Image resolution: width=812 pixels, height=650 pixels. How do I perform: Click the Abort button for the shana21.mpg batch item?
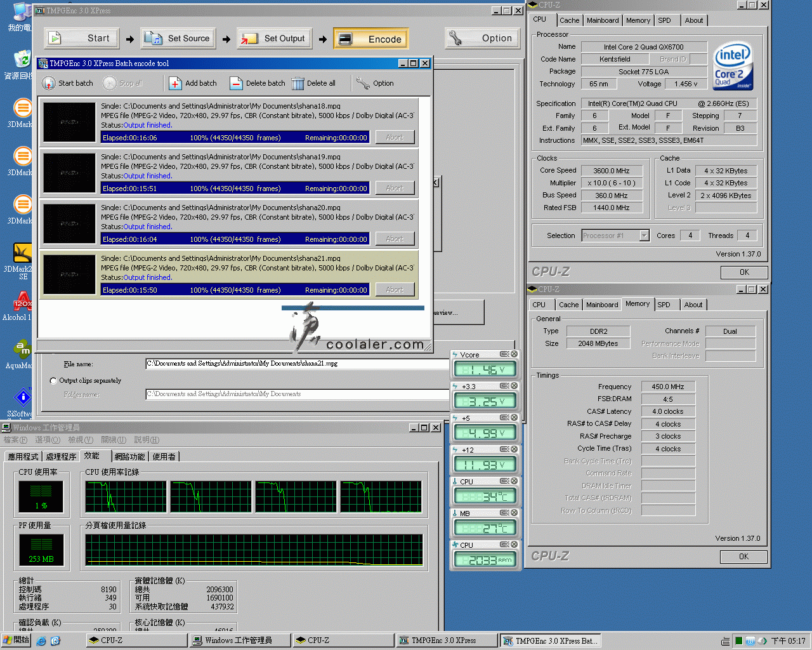click(x=395, y=289)
